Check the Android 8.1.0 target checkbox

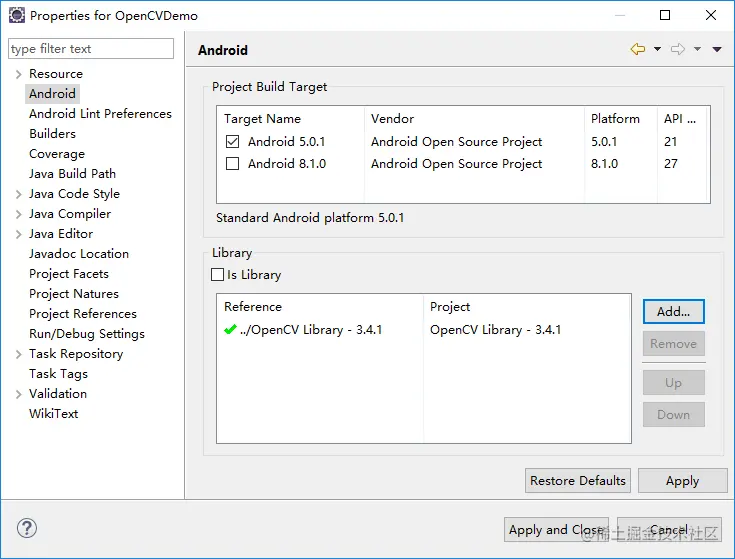pyautogui.click(x=232, y=164)
